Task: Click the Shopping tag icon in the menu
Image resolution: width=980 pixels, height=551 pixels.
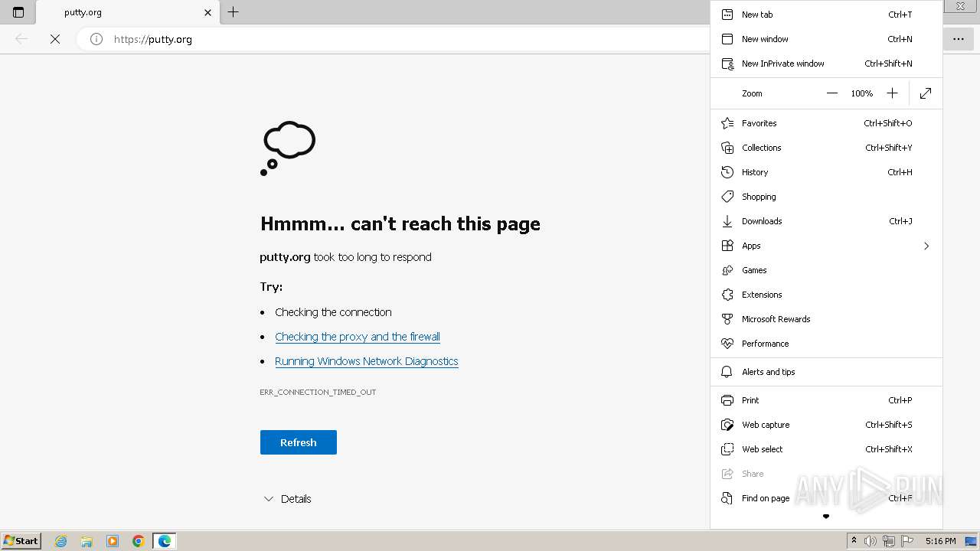Action: tap(727, 197)
